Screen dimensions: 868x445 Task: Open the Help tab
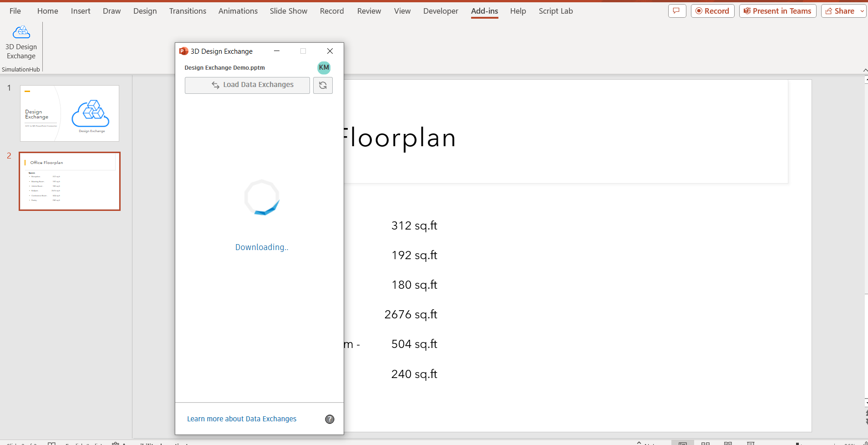point(518,11)
